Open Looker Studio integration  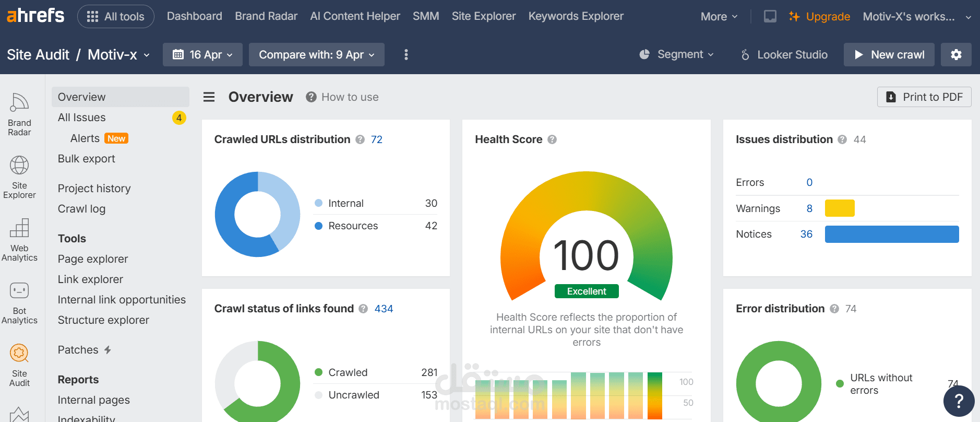click(784, 54)
